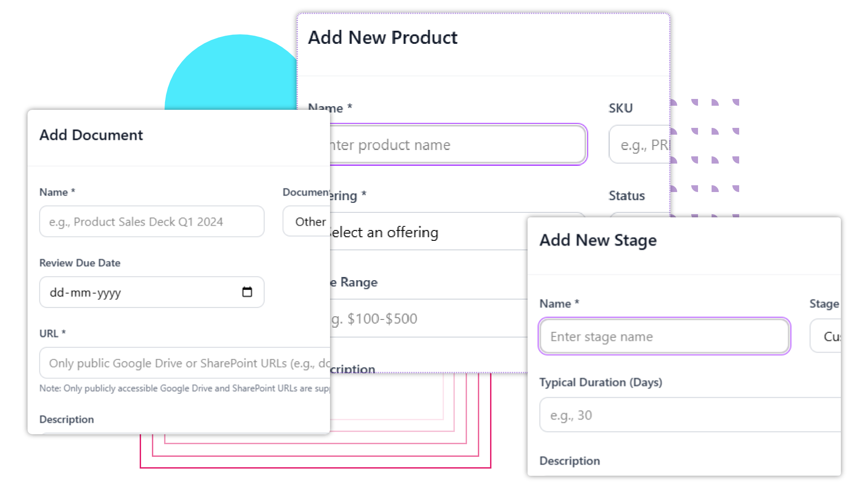Click the 'Enter product name' field
868x488 pixels.
(457, 145)
